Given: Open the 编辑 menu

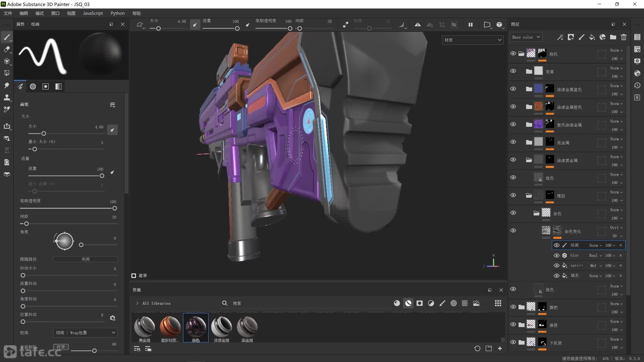Looking at the screenshot, I should coord(24,13).
